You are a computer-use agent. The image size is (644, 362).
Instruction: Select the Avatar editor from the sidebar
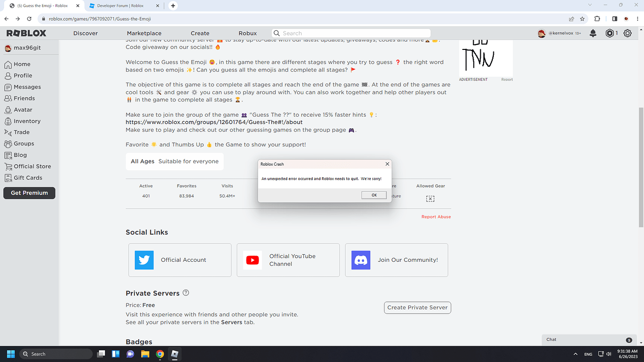click(x=22, y=109)
